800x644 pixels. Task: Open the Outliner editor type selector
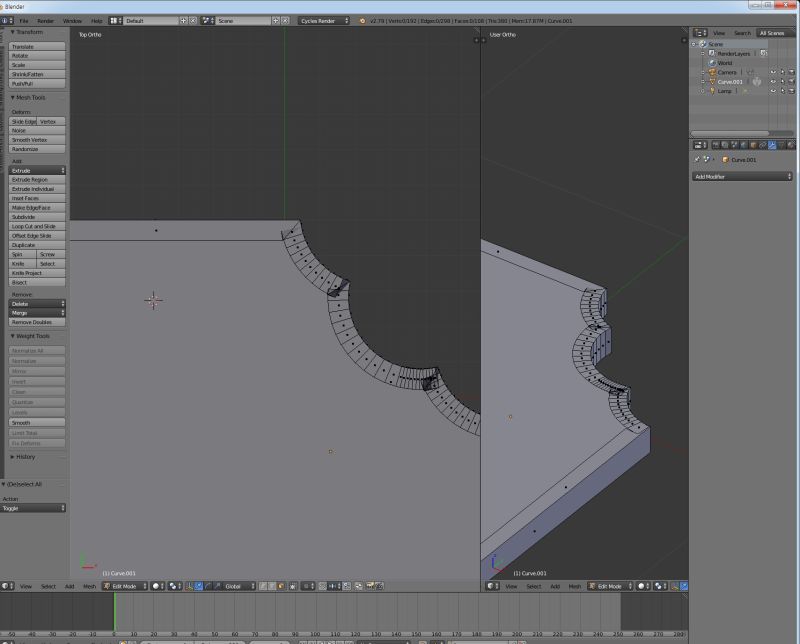coord(699,31)
